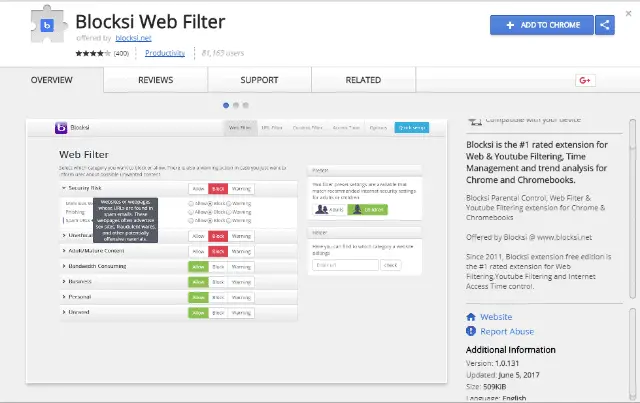Click the share icon next to Add to Chrome
Screen dimensions: 640x403
[x=605, y=25]
